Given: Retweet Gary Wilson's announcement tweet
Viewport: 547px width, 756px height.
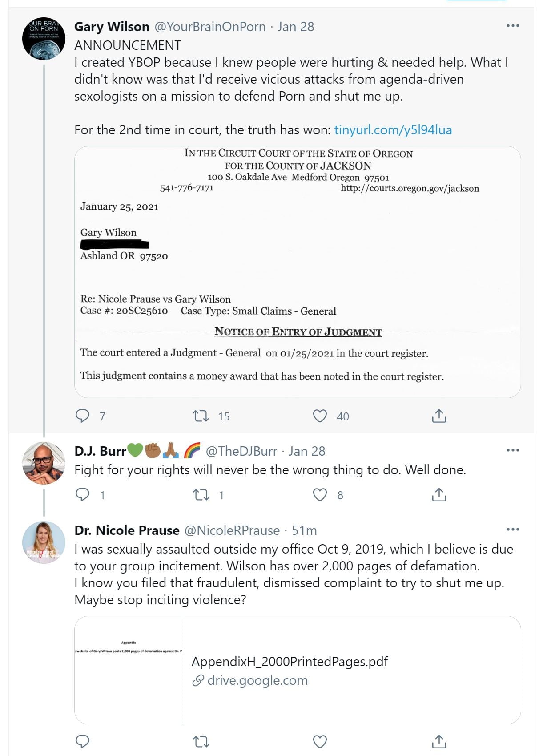Looking at the screenshot, I should pyautogui.click(x=201, y=416).
